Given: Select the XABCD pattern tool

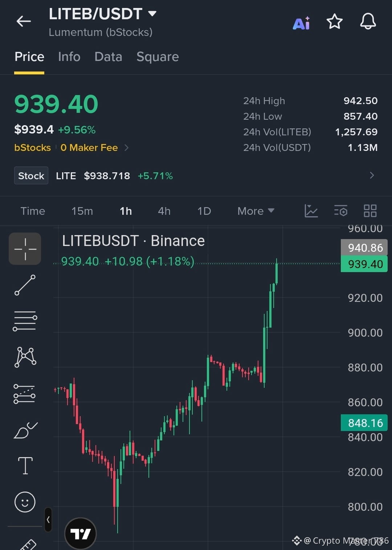Looking at the screenshot, I should tap(25, 357).
